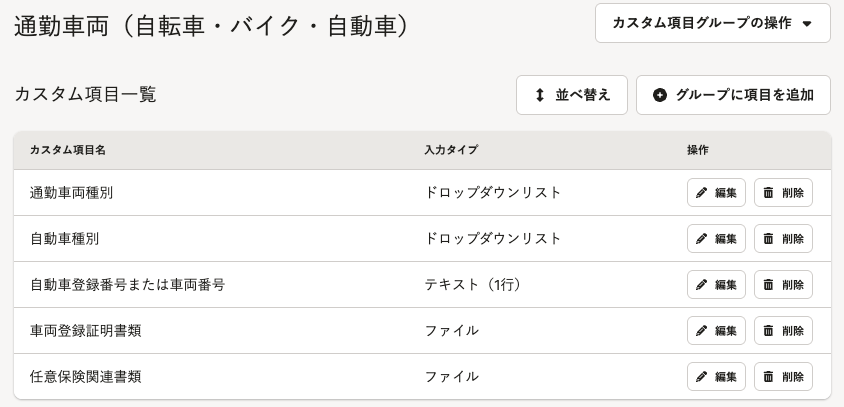The height and width of the screenshot is (407, 844).
Task: Delete the 自動車登録番号または車両番号 item
Action: [x=783, y=285]
